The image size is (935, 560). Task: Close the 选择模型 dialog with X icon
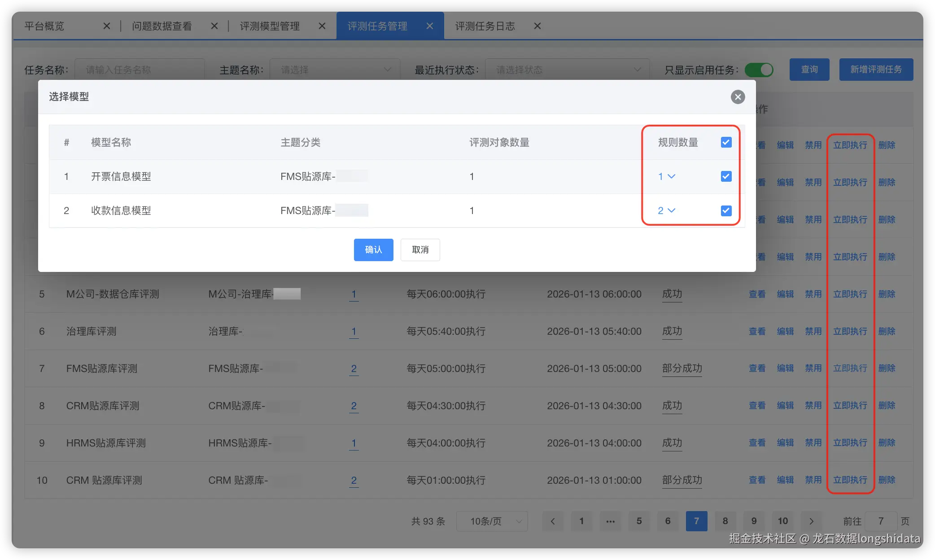(x=738, y=97)
